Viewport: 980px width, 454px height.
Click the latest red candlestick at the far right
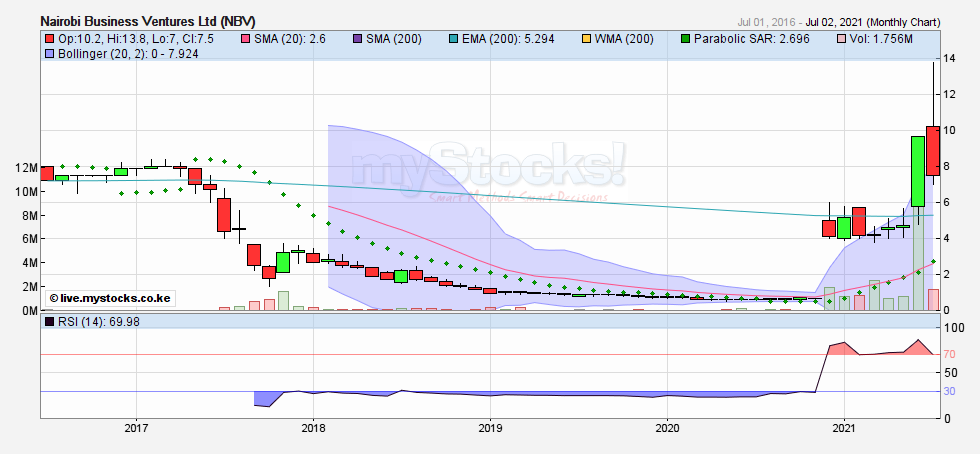(932, 150)
